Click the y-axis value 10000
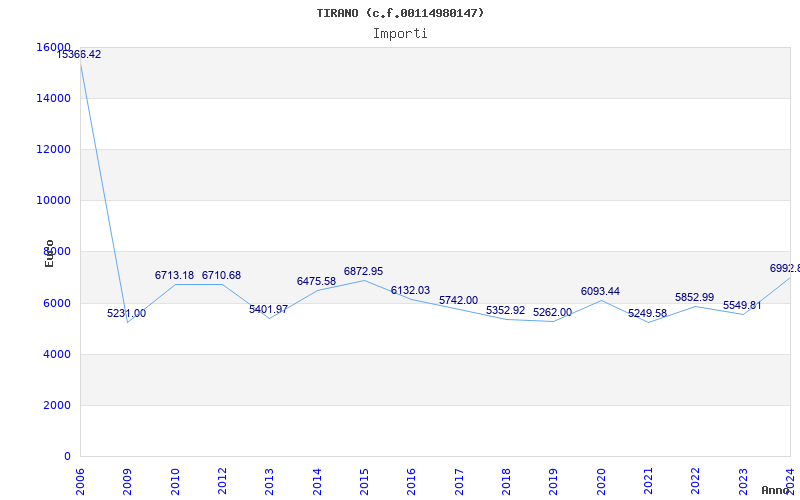The height and width of the screenshot is (500, 800). coord(54,200)
